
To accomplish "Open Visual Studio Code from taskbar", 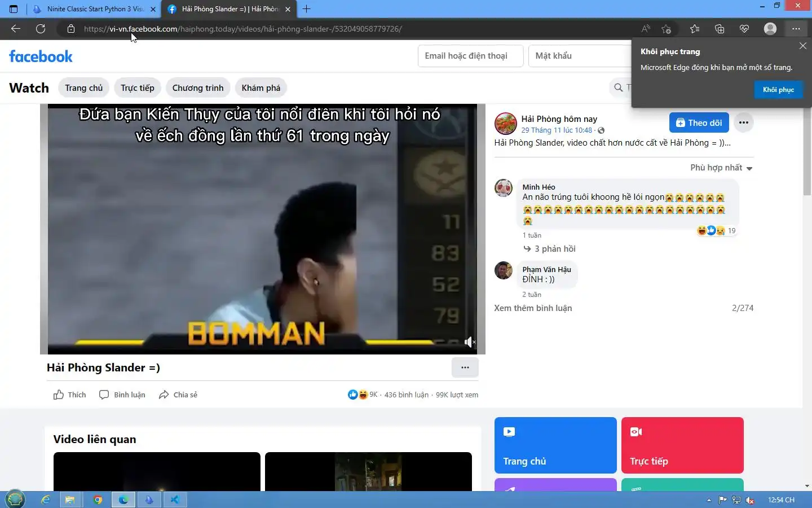I will [174, 500].
